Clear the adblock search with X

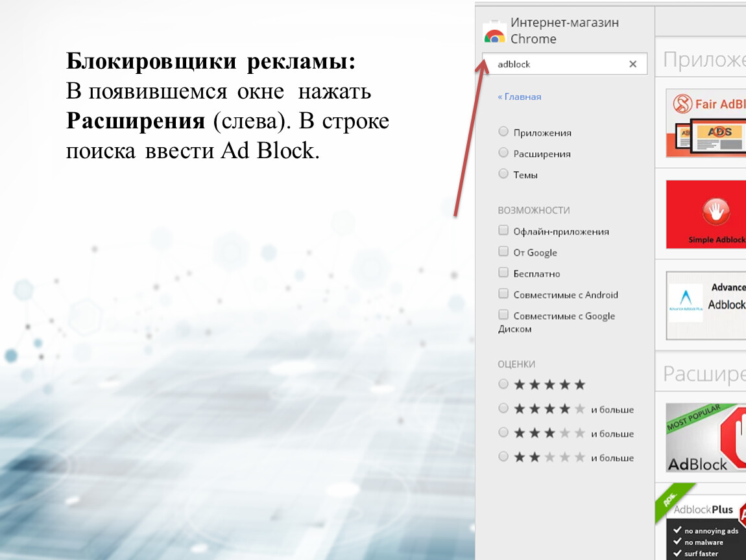coord(632,64)
